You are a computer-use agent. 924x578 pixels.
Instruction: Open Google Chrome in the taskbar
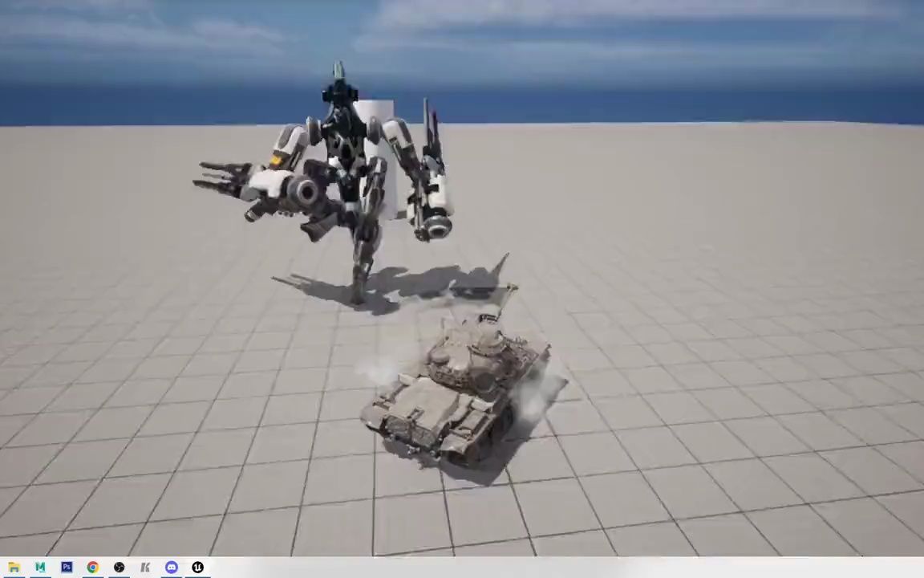click(x=92, y=568)
